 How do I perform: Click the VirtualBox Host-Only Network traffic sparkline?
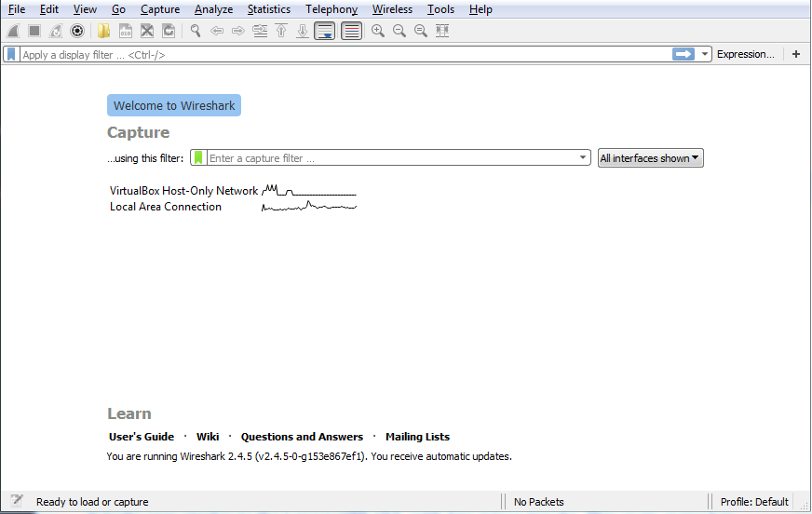309,191
